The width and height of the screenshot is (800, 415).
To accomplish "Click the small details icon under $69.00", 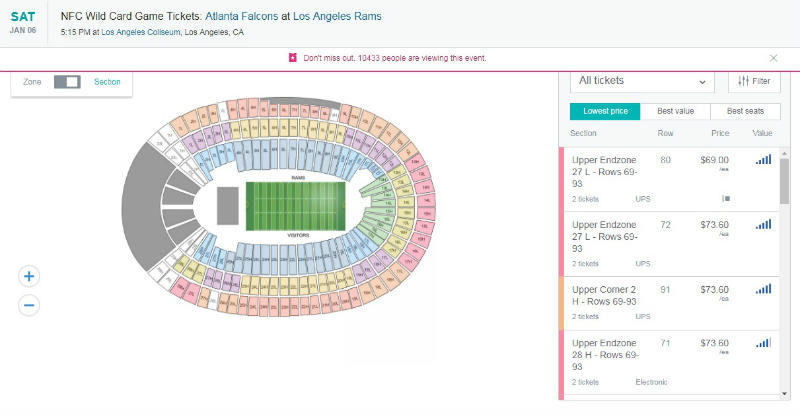I will click(726, 198).
